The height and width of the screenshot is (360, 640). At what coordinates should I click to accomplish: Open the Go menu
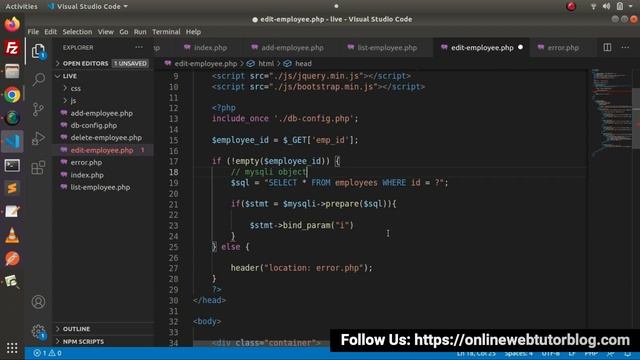pyautogui.click(x=124, y=31)
